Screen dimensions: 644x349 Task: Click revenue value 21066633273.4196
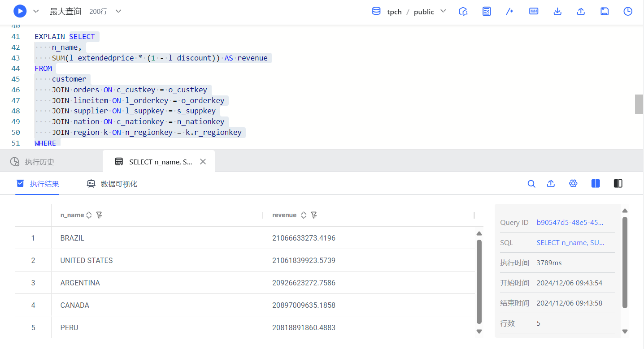pos(304,238)
